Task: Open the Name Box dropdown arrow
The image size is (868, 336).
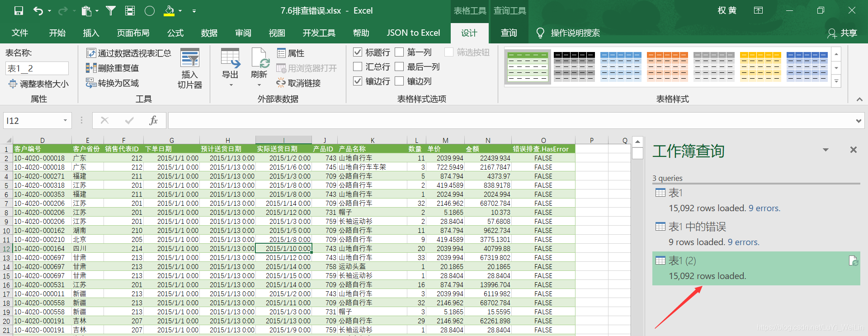Action: pyautogui.click(x=65, y=120)
